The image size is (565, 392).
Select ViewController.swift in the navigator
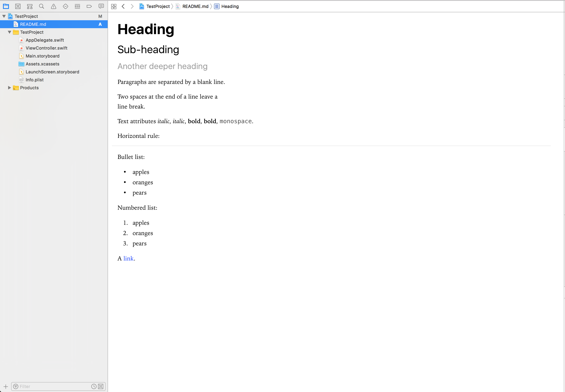point(46,48)
